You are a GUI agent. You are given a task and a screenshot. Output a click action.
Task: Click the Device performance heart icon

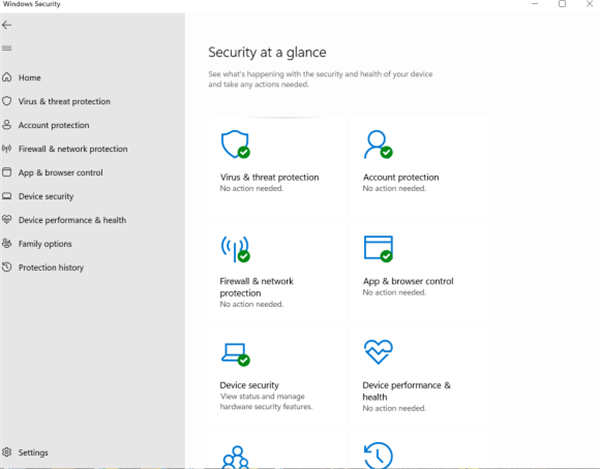pos(377,353)
